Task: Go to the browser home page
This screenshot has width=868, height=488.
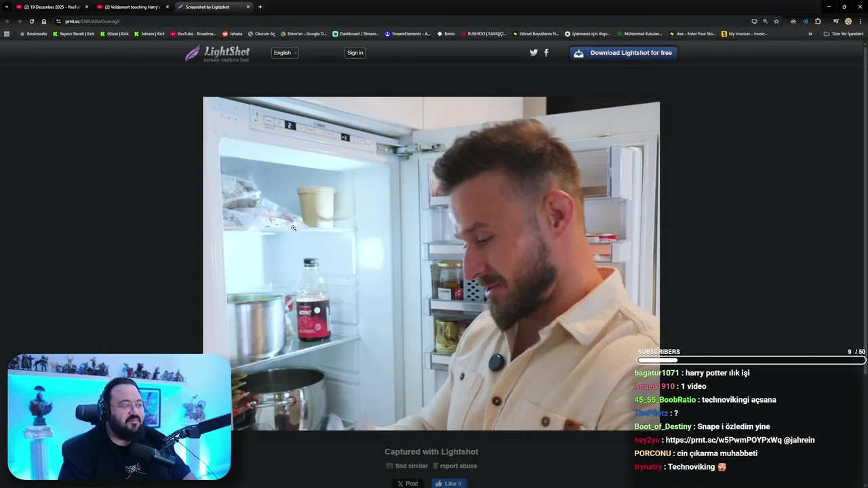Action: pyautogui.click(x=44, y=21)
